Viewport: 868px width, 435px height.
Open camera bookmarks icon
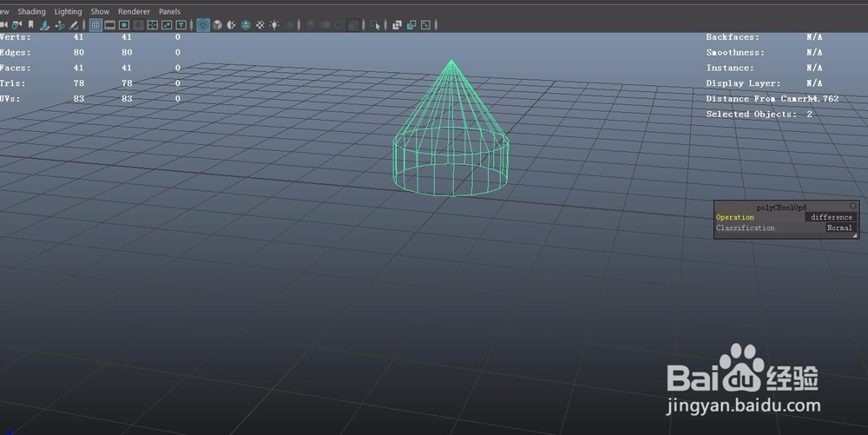[x=31, y=25]
